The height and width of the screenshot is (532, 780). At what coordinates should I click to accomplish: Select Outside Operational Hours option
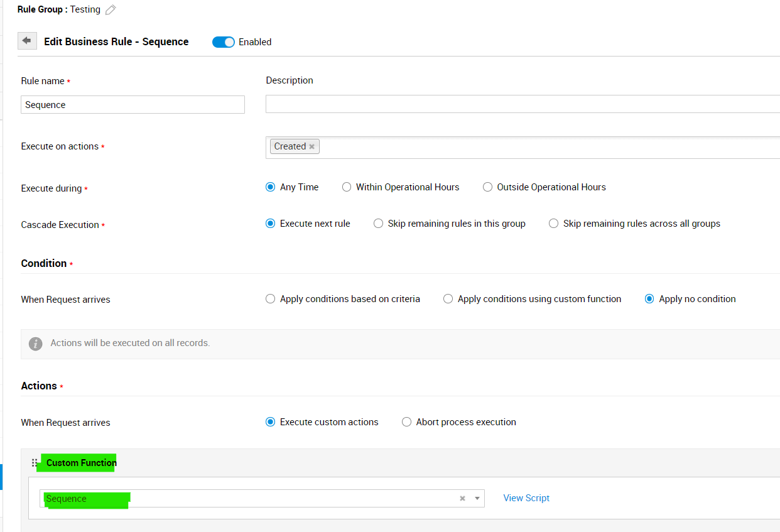coord(487,187)
